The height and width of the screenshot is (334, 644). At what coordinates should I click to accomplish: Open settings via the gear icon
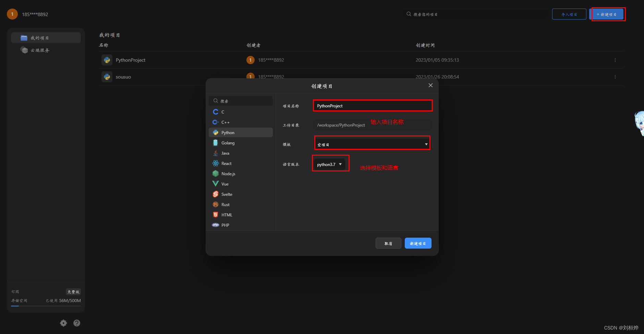(x=63, y=323)
